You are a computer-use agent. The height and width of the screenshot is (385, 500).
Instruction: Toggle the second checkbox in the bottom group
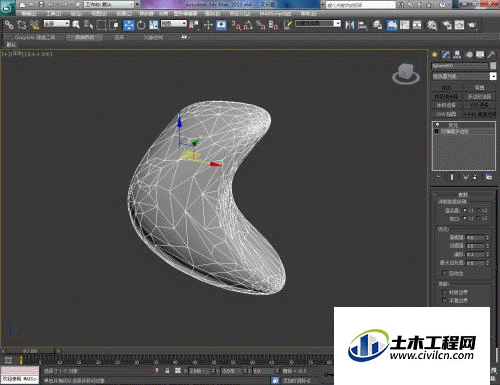444,300
